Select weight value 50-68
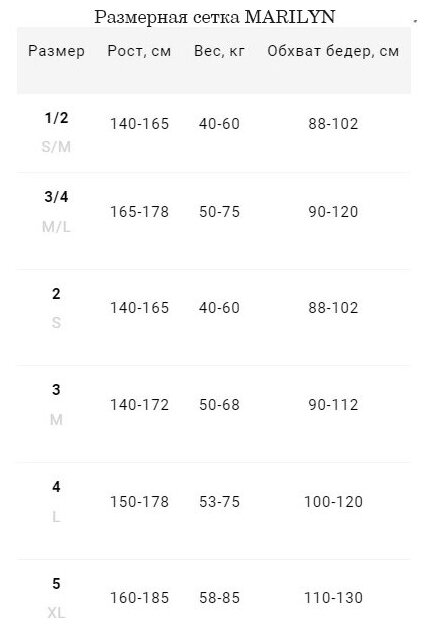The image size is (428, 630). [x=219, y=405]
